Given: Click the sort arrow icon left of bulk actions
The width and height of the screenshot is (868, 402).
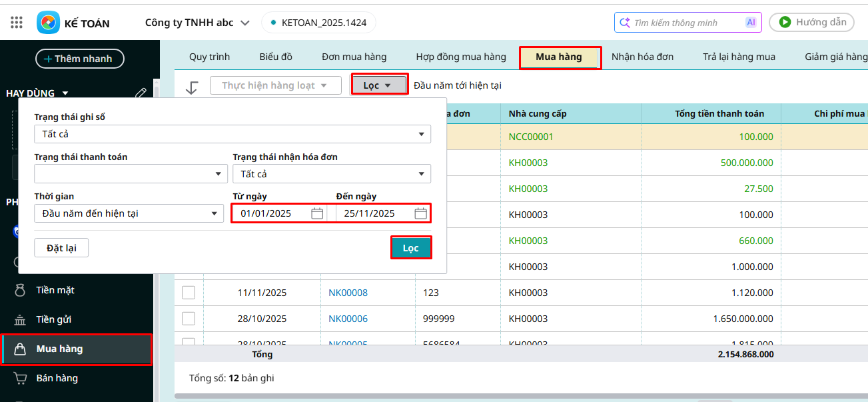Looking at the screenshot, I should pyautogui.click(x=192, y=87).
